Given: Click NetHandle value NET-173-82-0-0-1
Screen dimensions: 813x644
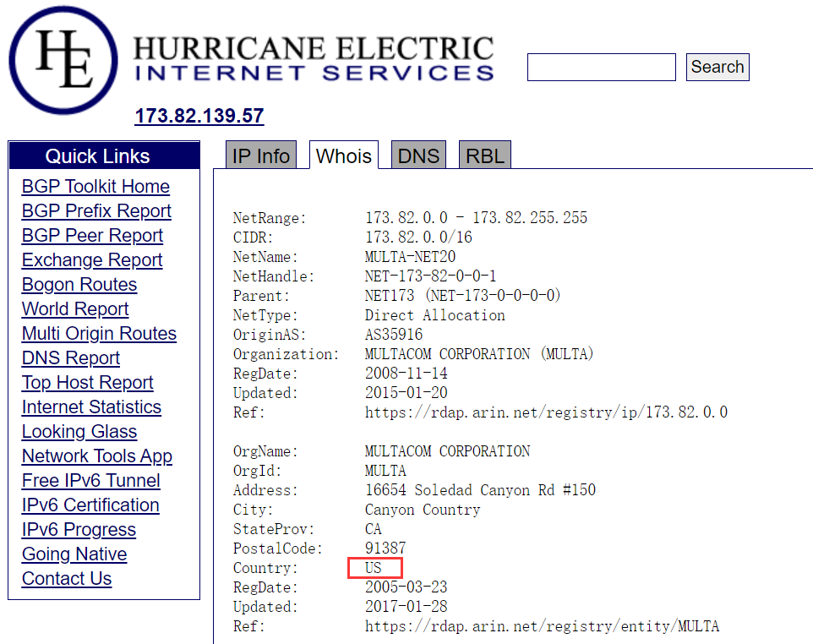Looking at the screenshot, I should [x=430, y=276].
